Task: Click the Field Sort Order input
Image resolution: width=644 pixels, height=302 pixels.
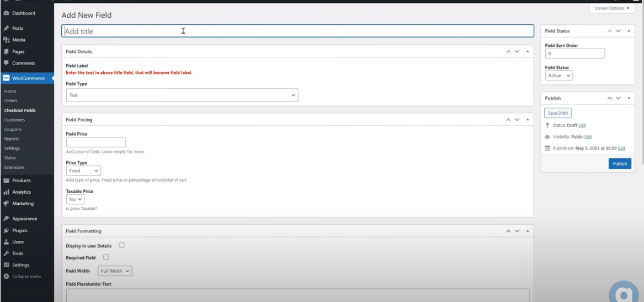Action: click(575, 54)
